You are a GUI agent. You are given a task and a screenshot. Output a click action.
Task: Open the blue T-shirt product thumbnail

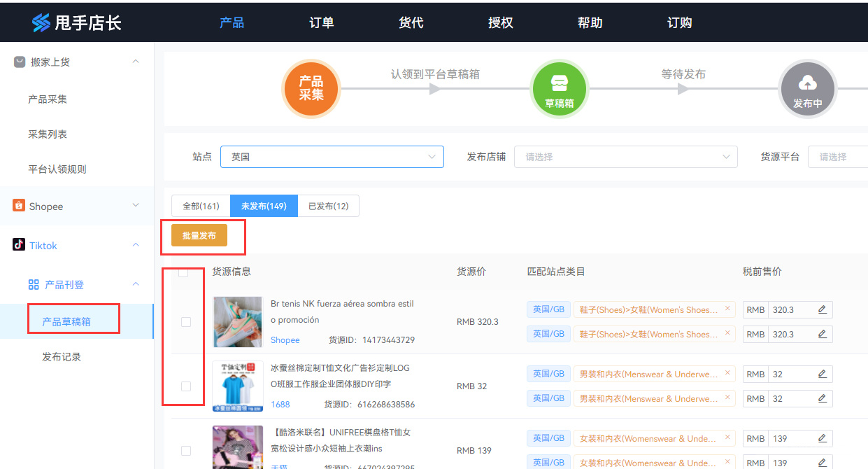click(238, 386)
